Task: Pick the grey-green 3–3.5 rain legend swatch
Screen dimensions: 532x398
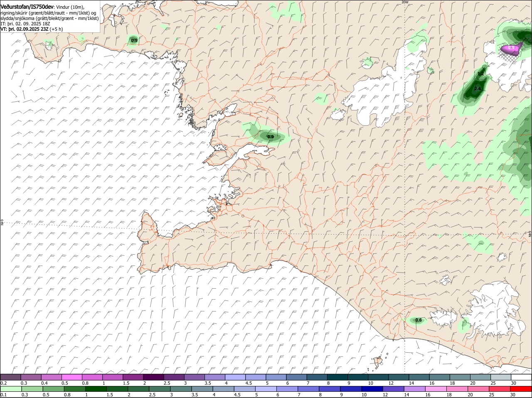Action: pos(181,389)
